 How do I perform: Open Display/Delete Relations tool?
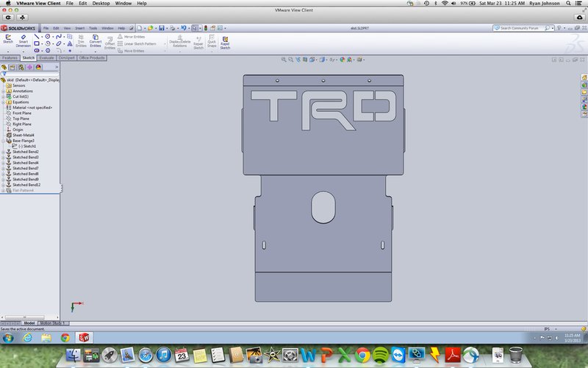(179, 41)
